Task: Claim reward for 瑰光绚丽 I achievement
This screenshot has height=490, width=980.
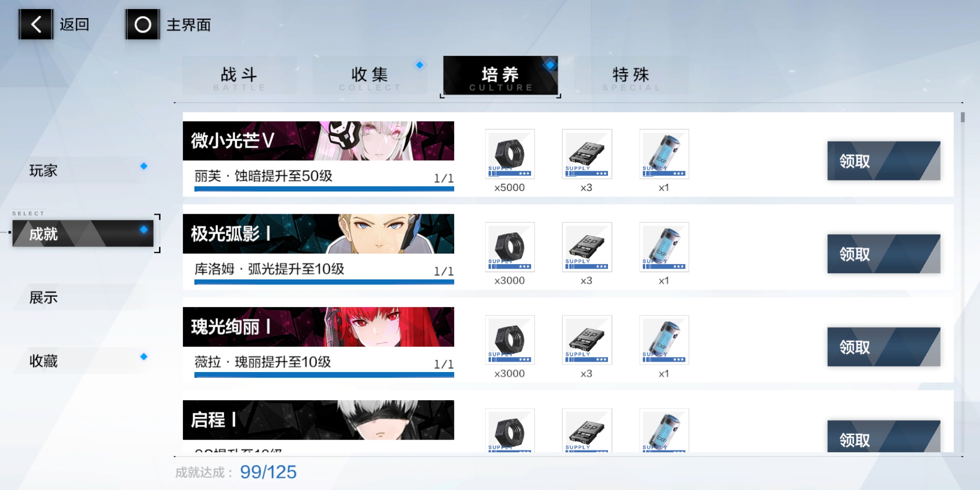Action: [883, 347]
